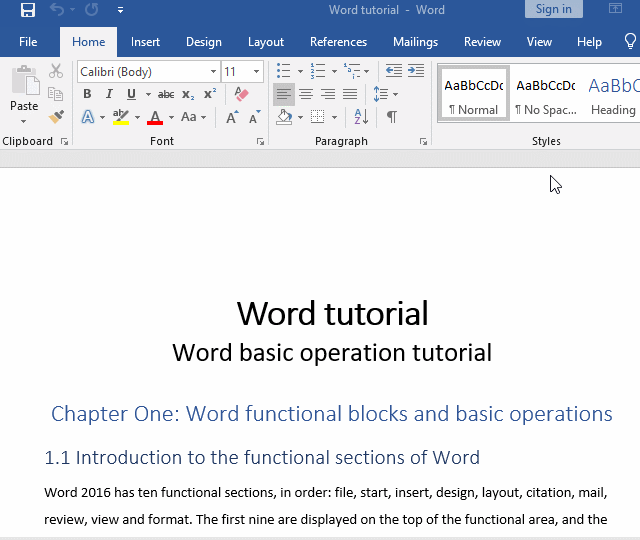Click the Bullets list icon
Screen dimensions: 640x540
click(x=284, y=71)
